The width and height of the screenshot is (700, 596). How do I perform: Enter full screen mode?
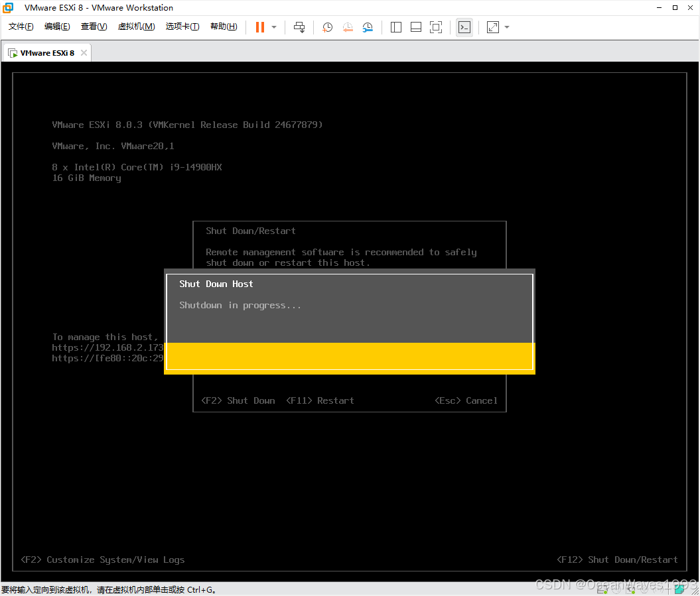pyautogui.click(x=436, y=27)
